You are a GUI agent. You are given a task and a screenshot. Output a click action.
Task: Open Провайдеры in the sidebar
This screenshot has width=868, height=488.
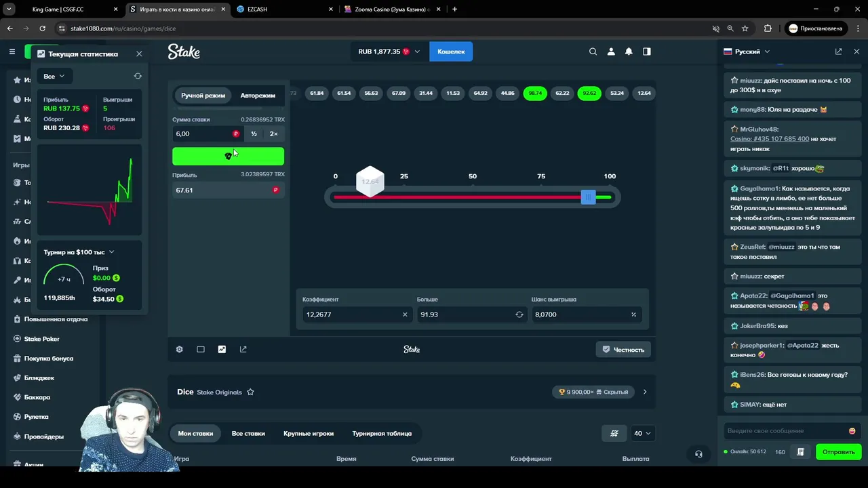[44, 436]
